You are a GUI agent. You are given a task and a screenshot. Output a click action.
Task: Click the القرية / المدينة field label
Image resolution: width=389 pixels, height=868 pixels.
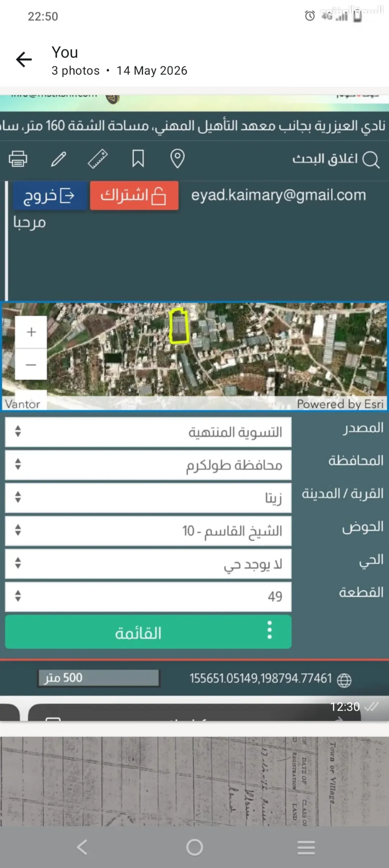point(343,493)
